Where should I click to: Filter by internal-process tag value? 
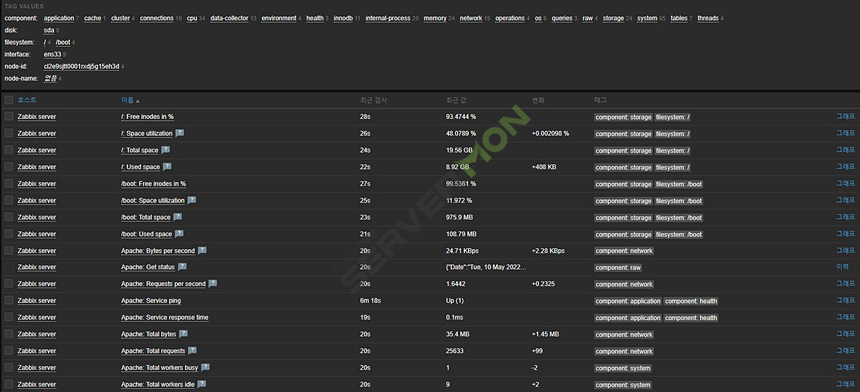[388, 18]
